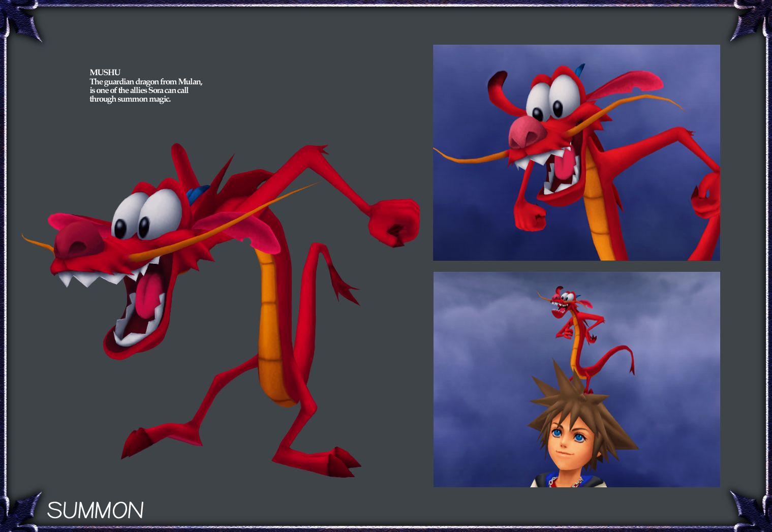Click the large Mushu's pink tongue
Image resolution: width=772 pixels, height=532 pixels.
(145, 300)
